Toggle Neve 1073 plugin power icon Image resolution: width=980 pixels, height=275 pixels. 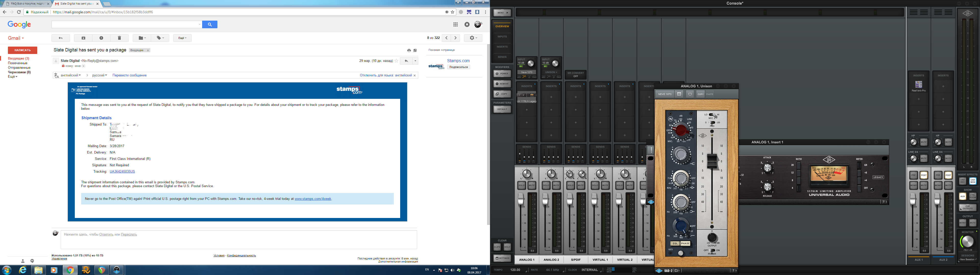click(x=690, y=94)
